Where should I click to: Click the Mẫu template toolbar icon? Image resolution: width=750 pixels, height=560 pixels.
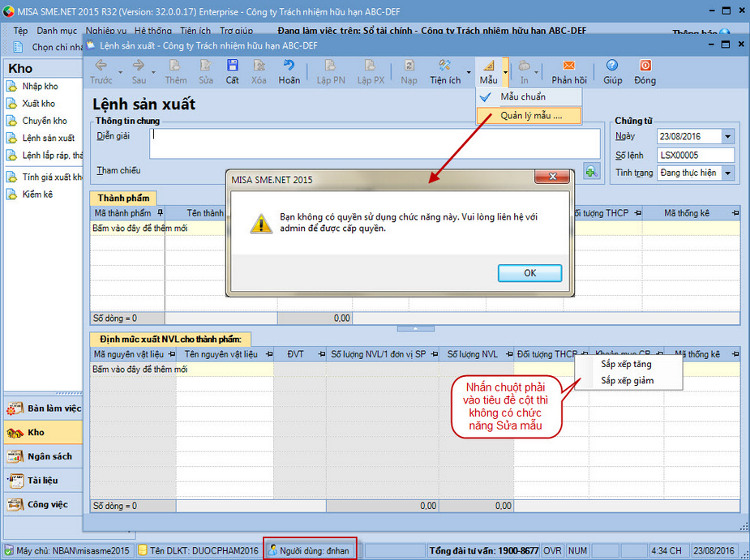pyautogui.click(x=488, y=72)
